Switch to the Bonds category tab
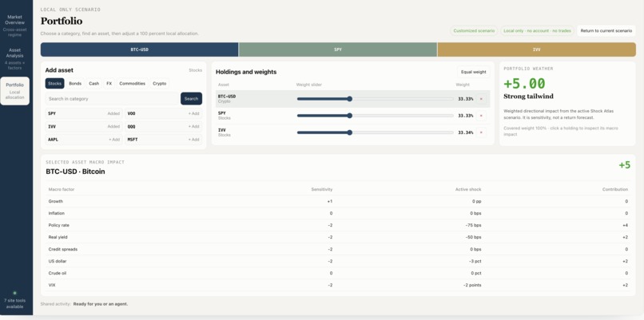 [75, 83]
